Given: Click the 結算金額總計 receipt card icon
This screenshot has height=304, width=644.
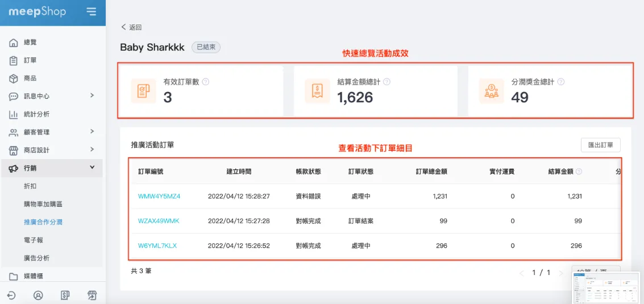Looking at the screenshot, I should pyautogui.click(x=317, y=91).
